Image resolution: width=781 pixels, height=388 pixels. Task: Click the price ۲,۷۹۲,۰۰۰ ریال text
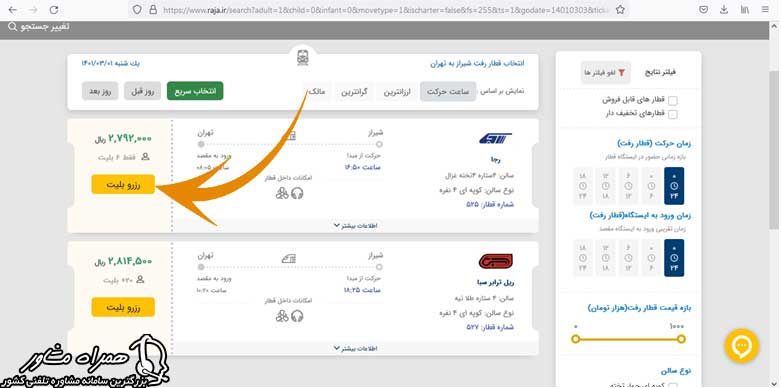tap(123, 139)
